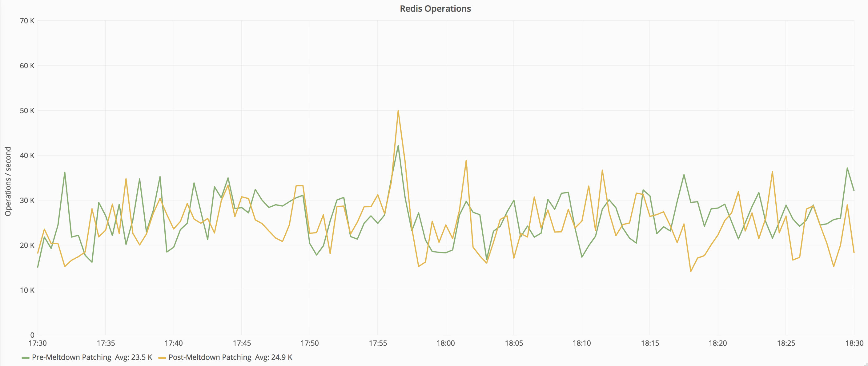Click the Operations / second axis title
The image size is (868, 366).
click(x=8, y=181)
